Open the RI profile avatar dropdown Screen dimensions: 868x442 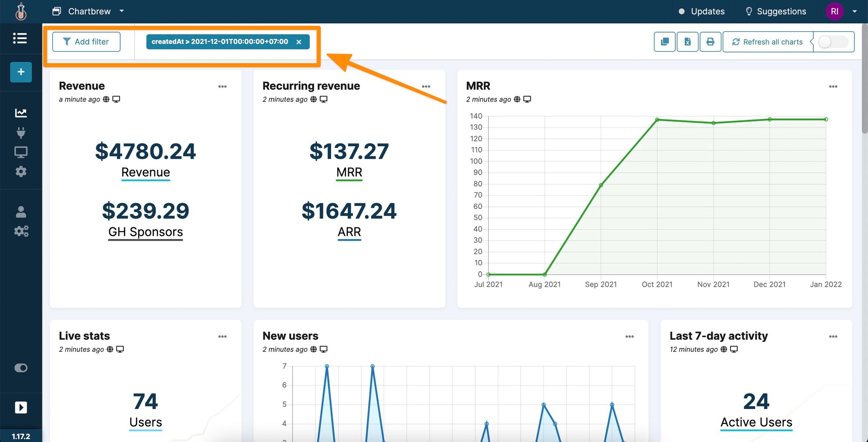[834, 11]
